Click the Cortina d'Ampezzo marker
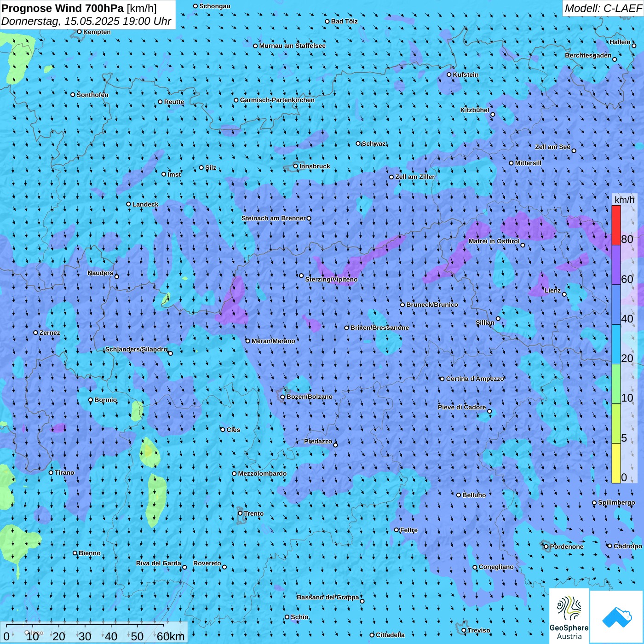The height and width of the screenshot is (644, 644). click(x=443, y=379)
